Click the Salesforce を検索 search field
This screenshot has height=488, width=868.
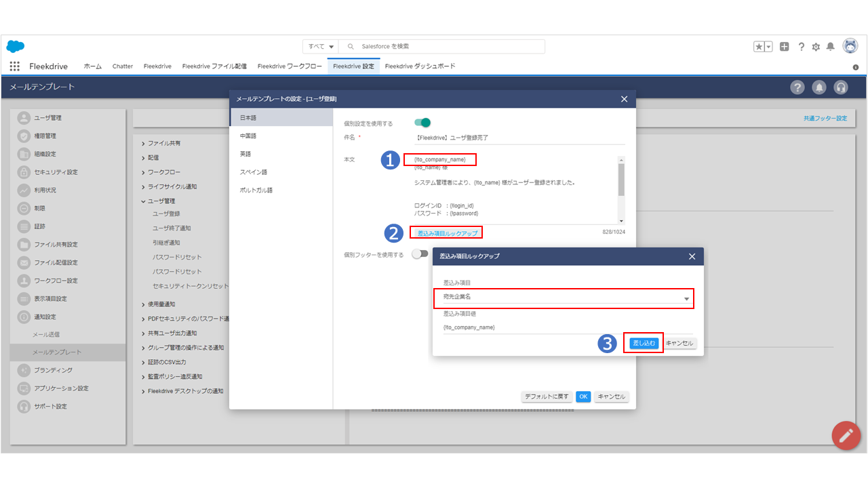[x=442, y=46]
